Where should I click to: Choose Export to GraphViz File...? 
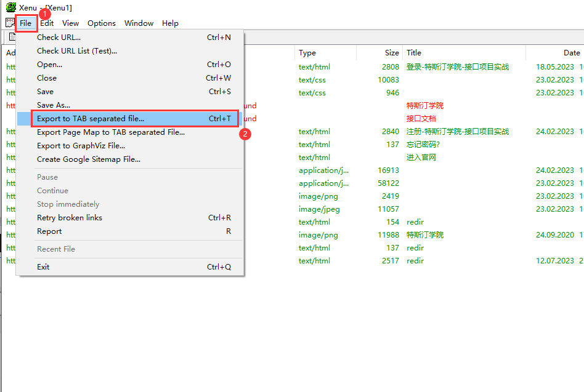129,146
